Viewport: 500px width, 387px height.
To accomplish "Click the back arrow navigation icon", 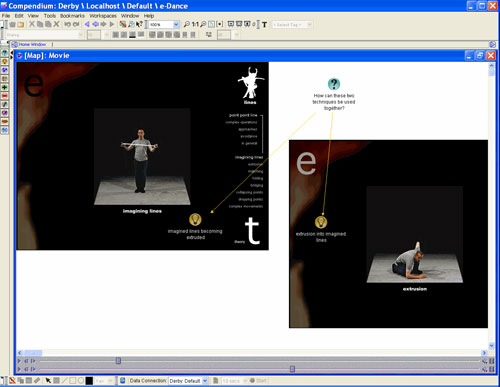I will click(x=87, y=24).
